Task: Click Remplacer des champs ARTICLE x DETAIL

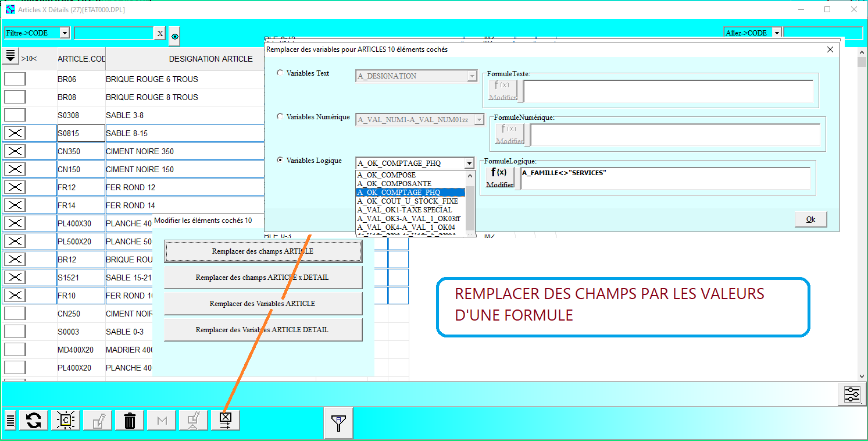Action: click(263, 278)
